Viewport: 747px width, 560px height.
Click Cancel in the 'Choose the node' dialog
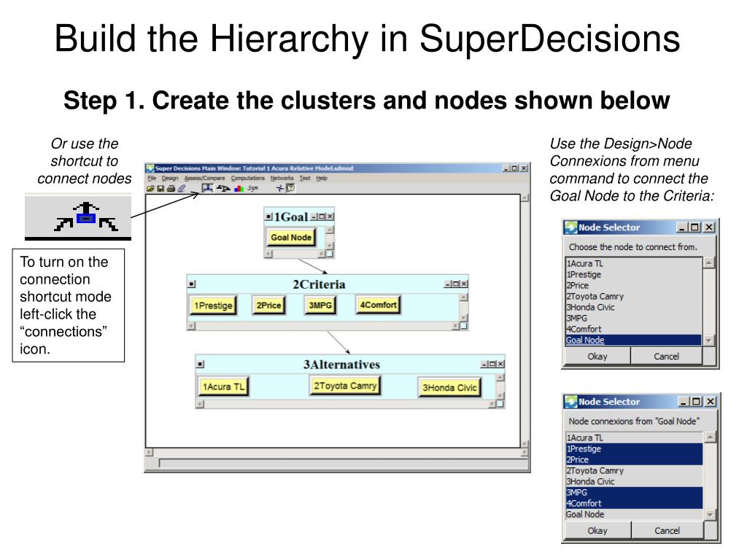[667, 356]
